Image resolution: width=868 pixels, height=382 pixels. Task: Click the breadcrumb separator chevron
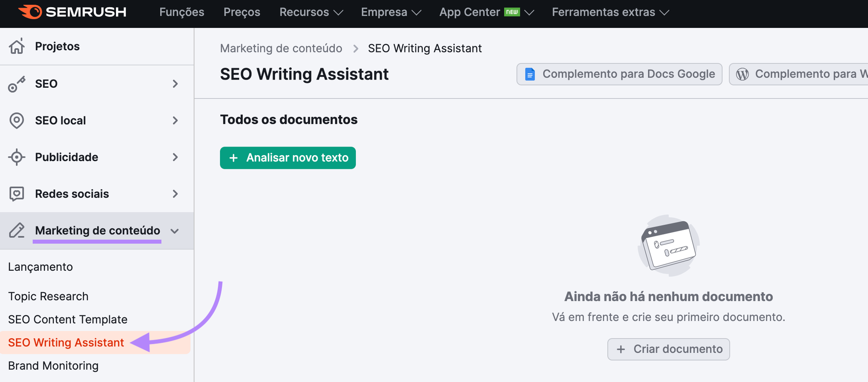355,49
